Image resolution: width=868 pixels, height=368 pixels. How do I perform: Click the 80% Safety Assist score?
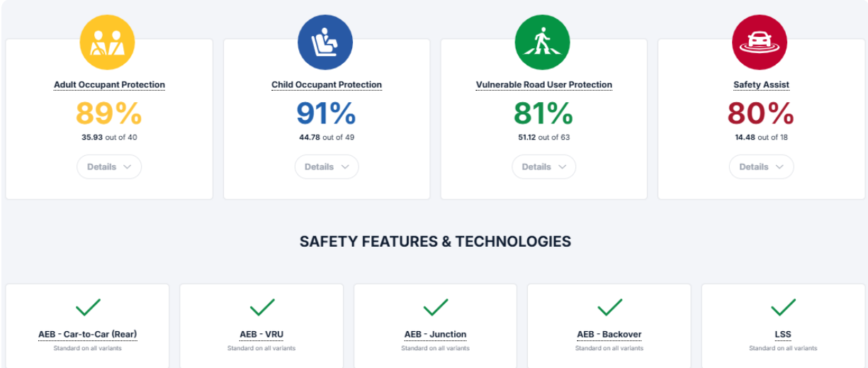(x=760, y=114)
